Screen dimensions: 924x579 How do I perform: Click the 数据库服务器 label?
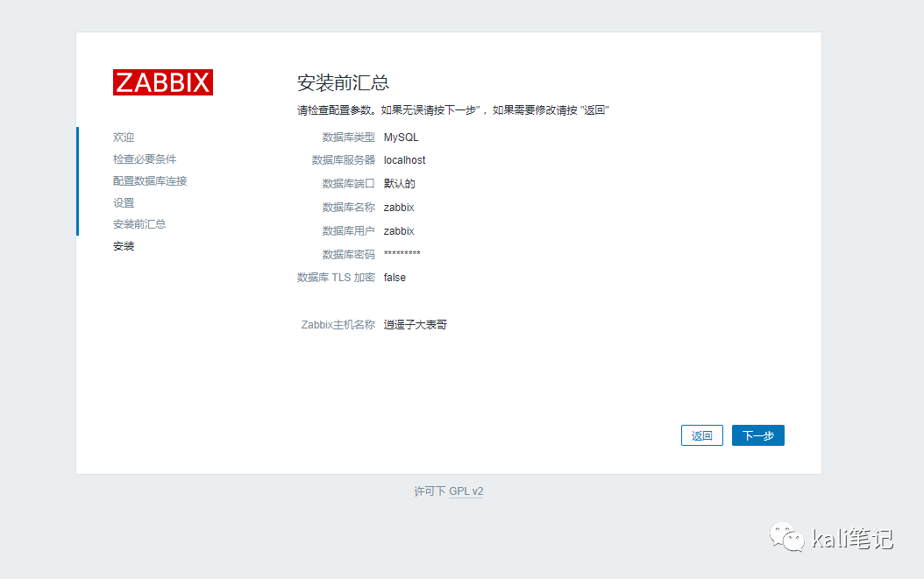[x=343, y=160]
